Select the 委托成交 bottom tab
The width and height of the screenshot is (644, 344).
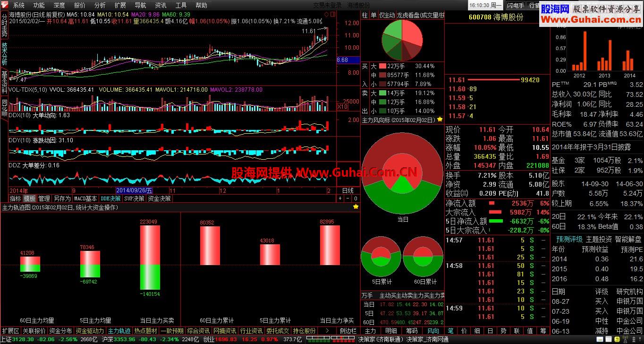pos(278,331)
